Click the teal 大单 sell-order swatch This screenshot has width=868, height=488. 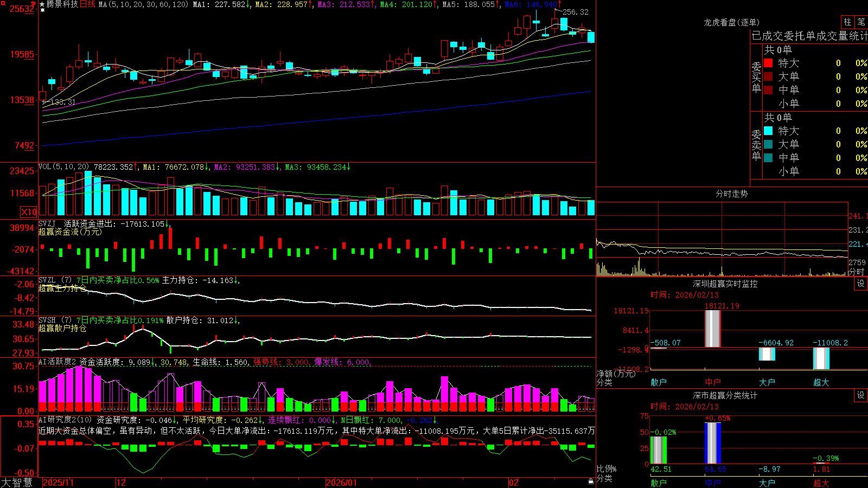pyautogui.click(x=768, y=144)
